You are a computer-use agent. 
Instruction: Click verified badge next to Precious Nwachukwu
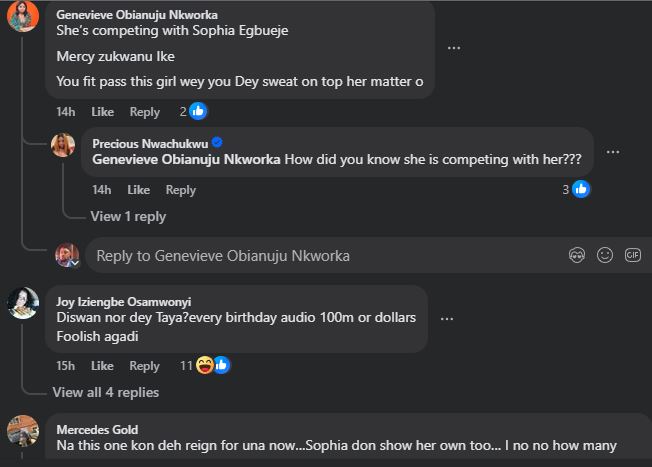tap(217, 142)
